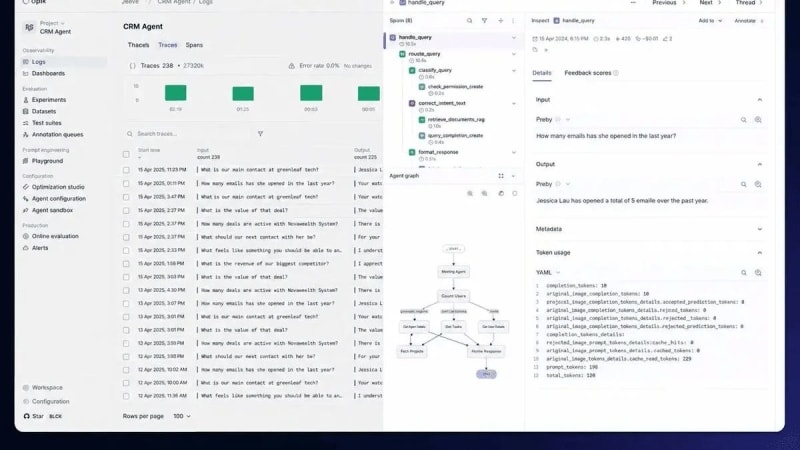Collapse the Token usage section
The height and width of the screenshot is (450, 800).
point(760,253)
